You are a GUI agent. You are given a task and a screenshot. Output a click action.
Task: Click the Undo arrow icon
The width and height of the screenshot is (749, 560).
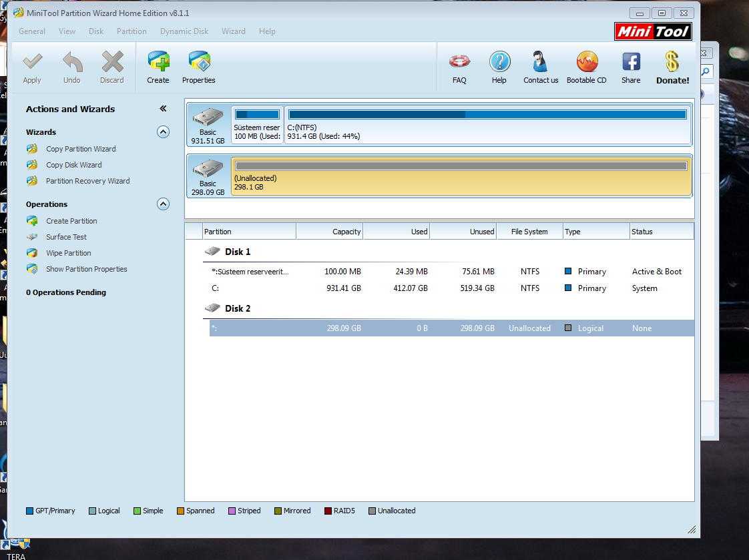(x=72, y=61)
